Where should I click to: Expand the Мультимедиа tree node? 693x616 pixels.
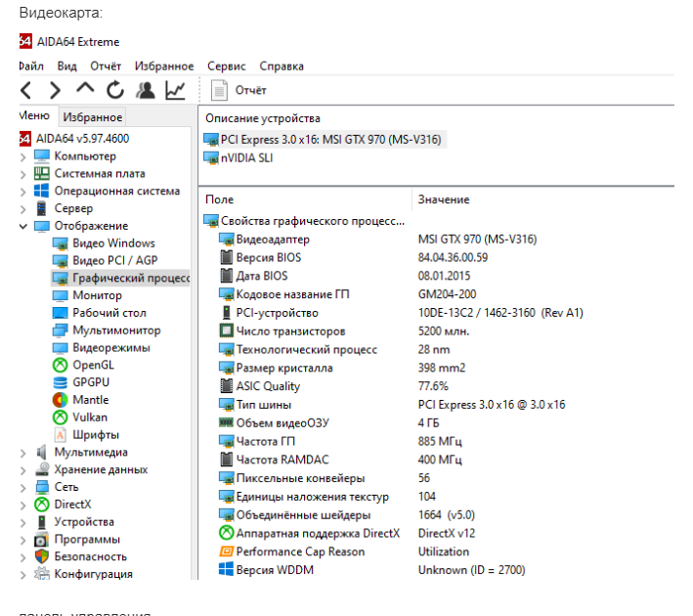23,453
